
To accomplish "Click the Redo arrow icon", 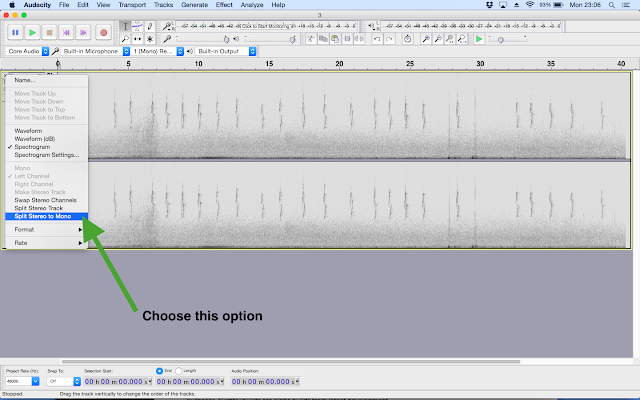I will 389,39.
